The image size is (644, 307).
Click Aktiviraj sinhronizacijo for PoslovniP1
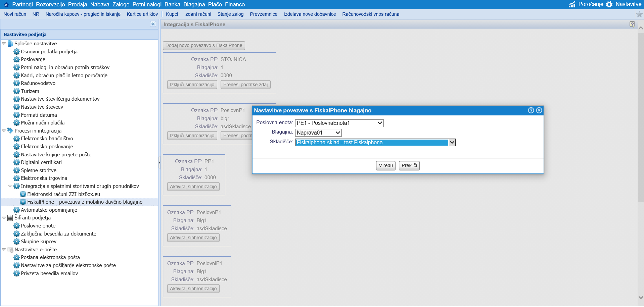coord(193,289)
